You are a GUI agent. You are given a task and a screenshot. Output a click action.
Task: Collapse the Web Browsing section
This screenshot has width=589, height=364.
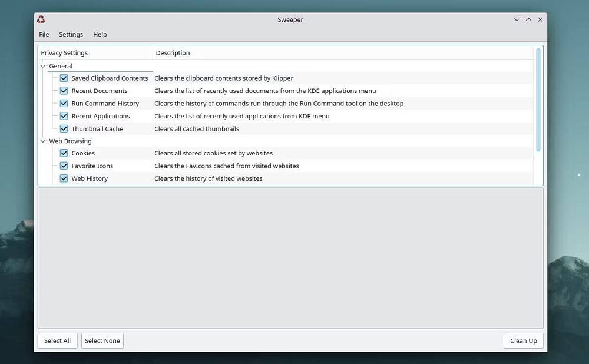pos(42,141)
